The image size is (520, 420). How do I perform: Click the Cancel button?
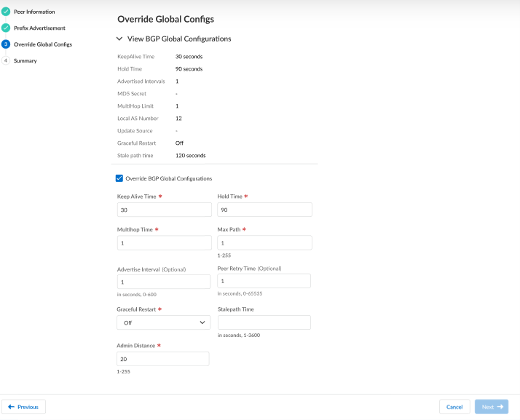[454, 407]
